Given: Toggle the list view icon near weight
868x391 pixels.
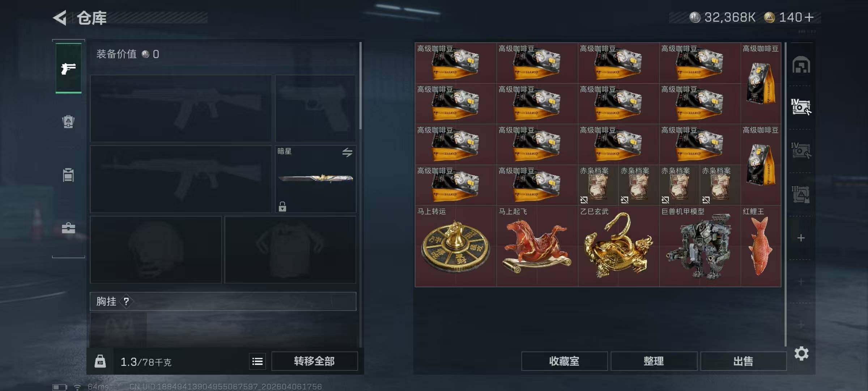Looking at the screenshot, I should (258, 361).
